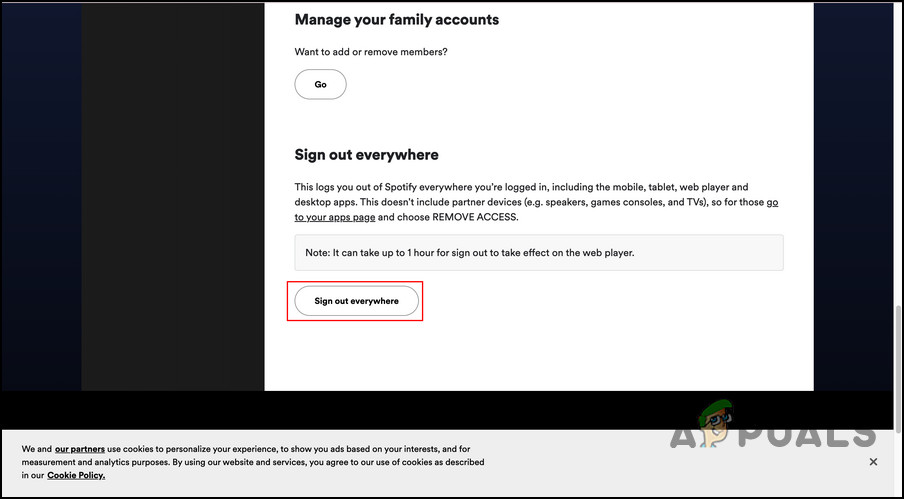The image size is (904, 499).
Task: Click the vertical page scrollbar thumb
Action: click(x=897, y=360)
